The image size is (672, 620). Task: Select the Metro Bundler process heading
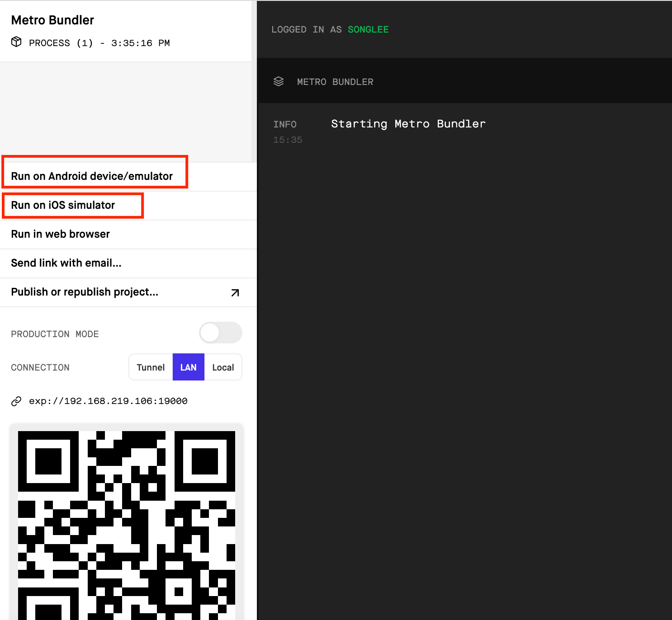(x=52, y=20)
